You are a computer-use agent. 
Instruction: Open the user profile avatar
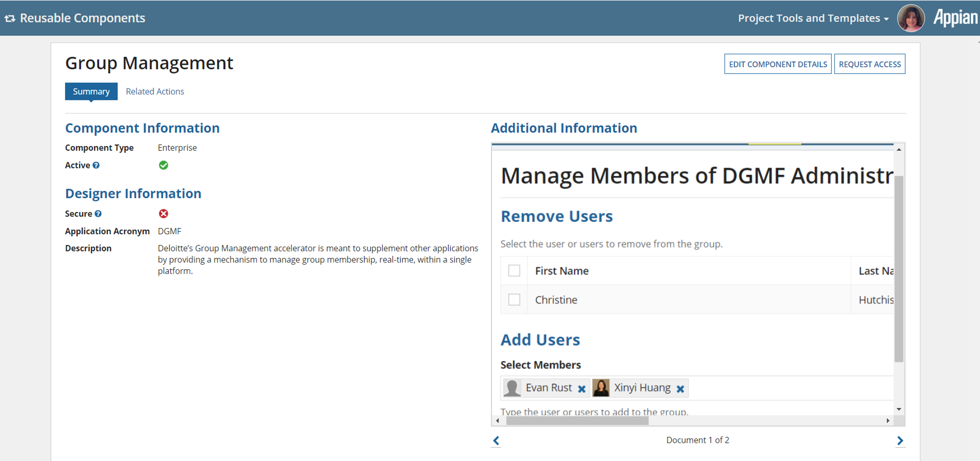pyautogui.click(x=911, y=18)
